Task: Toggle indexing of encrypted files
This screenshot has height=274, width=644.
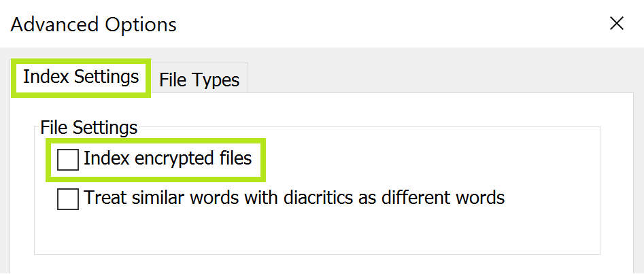Action: pos(68,160)
